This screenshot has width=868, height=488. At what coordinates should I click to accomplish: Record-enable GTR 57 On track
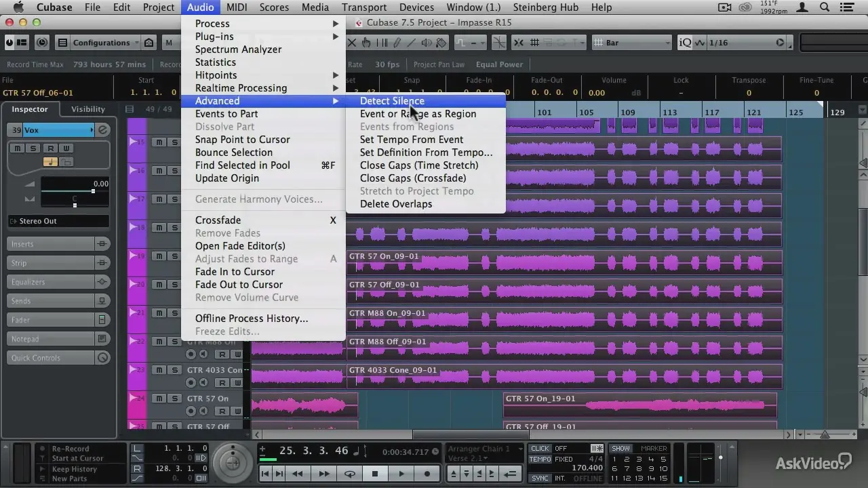tap(191, 411)
